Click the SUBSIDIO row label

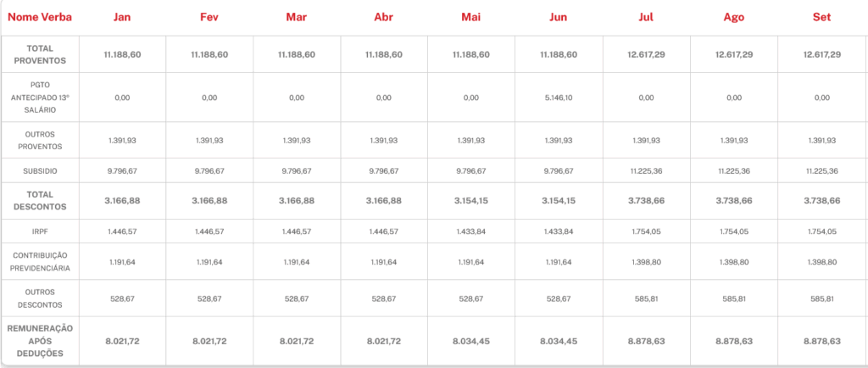(40, 170)
